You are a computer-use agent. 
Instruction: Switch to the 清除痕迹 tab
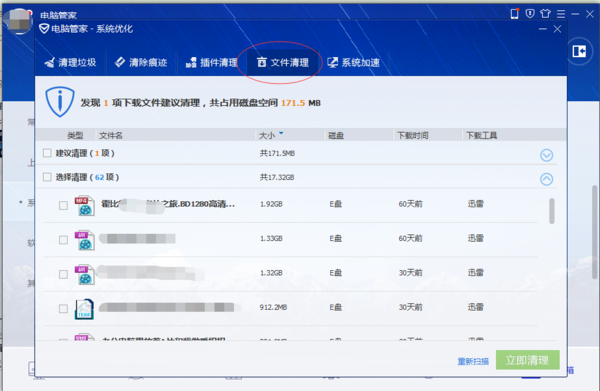[x=141, y=62]
